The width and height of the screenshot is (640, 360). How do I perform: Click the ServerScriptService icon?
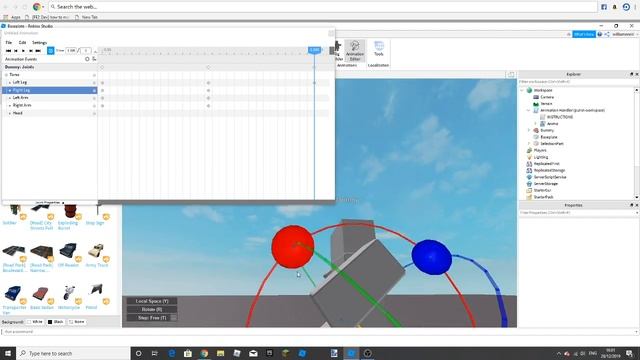529,177
